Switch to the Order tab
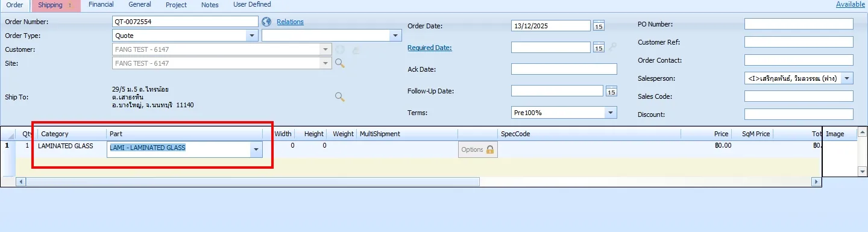This screenshot has height=232, width=868. 14,5
